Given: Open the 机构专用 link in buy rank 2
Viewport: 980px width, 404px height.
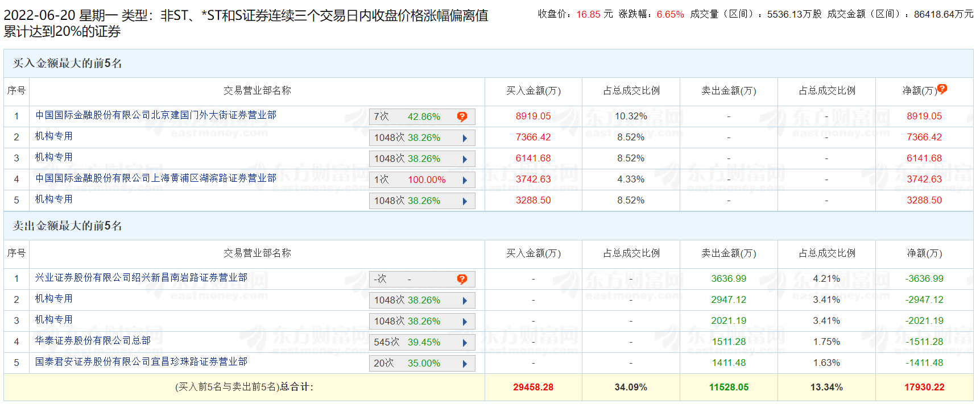Looking at the screenshot, I should (x=54, y=136).
